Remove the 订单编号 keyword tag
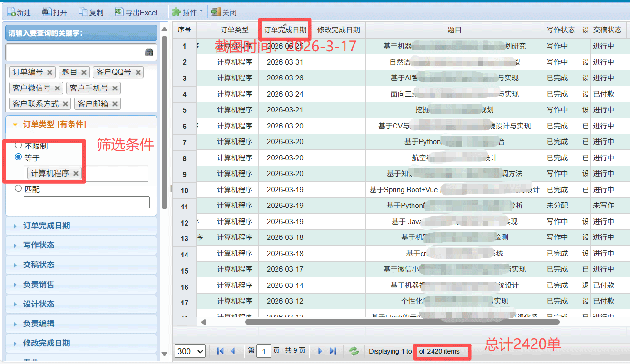630x364 pixels. tap(50, 72)
